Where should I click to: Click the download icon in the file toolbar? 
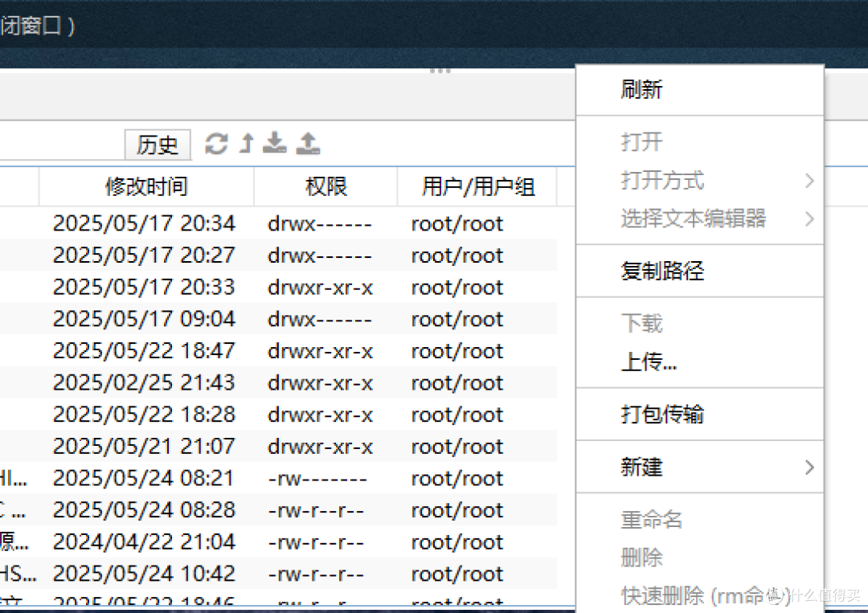point(275,143)
